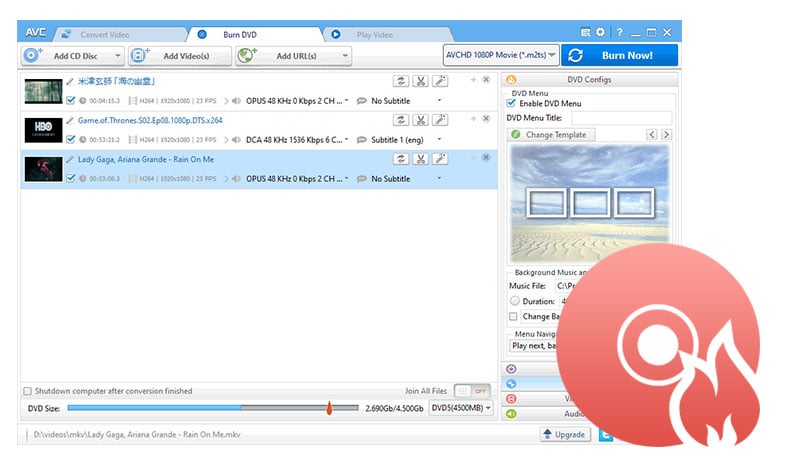Screen dimensions: 800x460
Task: Open the settings gear in title bar
Action: pyautogui.click(x=601, y=32)
